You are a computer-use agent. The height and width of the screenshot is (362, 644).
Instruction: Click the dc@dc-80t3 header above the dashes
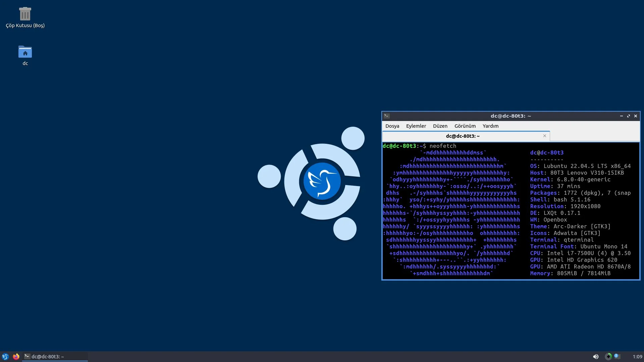coord(547,153)
